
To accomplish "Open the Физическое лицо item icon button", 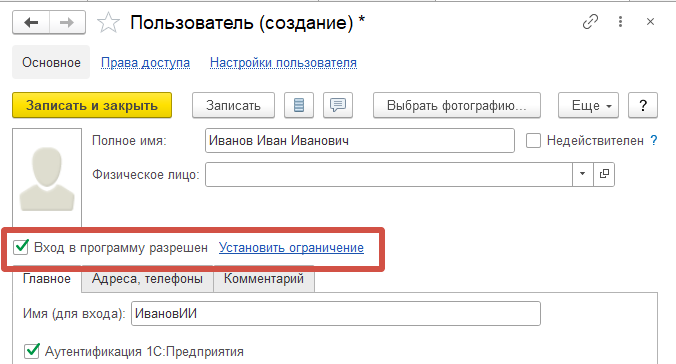I will [604, 174].
